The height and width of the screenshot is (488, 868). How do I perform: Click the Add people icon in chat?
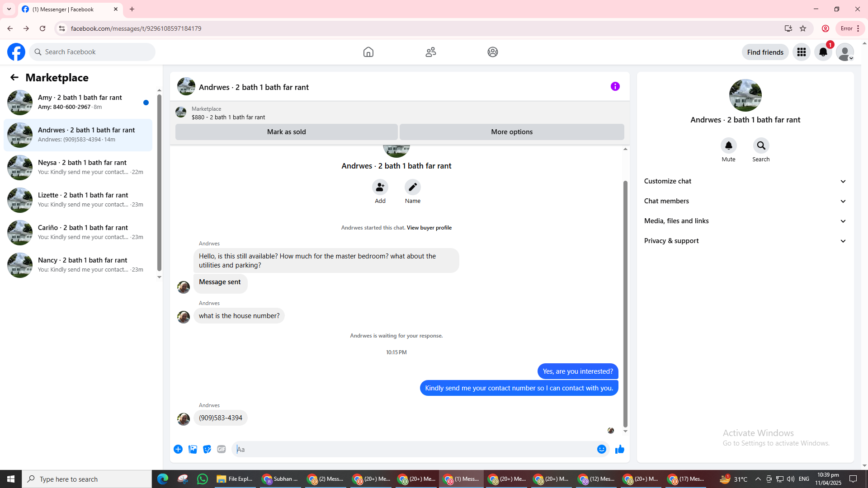[380, 187]
